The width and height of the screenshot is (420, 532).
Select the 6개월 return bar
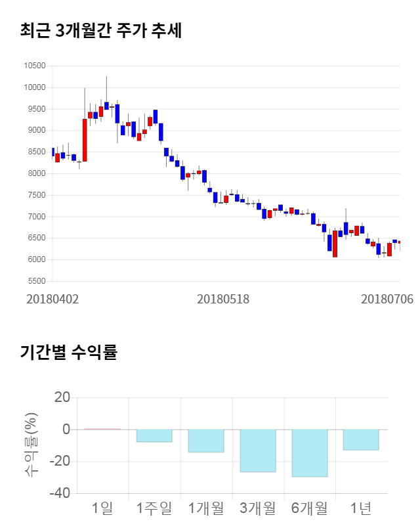coord(310,453)
